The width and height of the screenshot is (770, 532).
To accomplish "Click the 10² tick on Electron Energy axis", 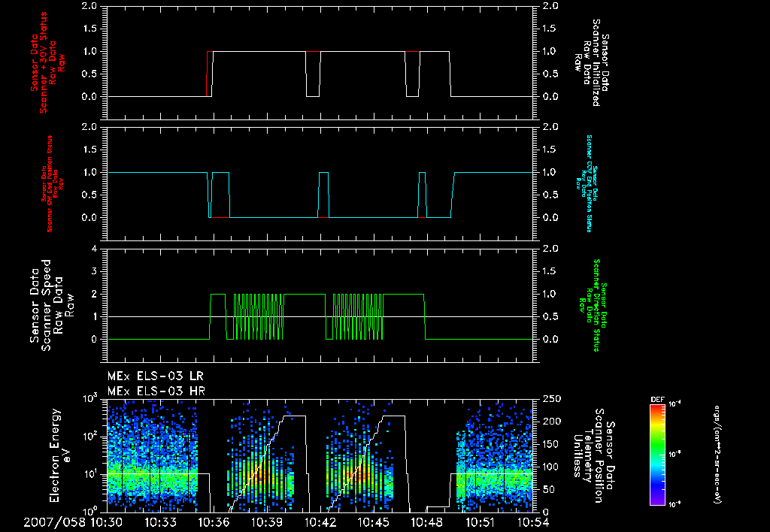I will (x=90, y=436).
